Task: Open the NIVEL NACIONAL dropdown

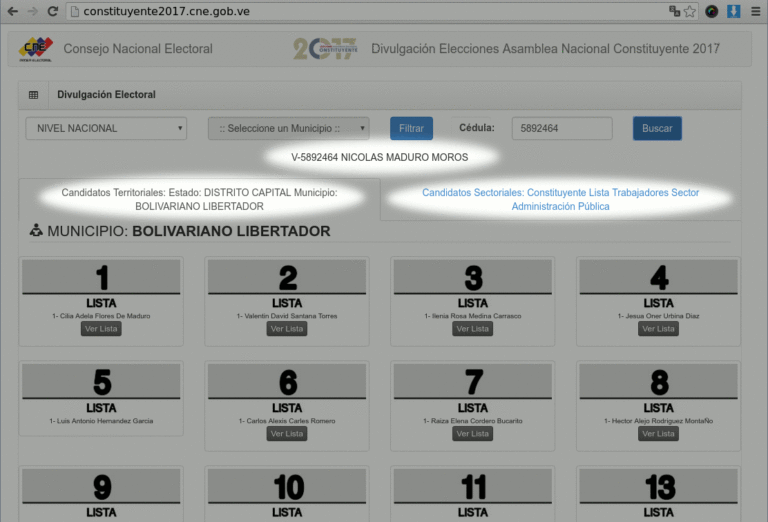Action: pyautogui.click(x=106, y=128)
